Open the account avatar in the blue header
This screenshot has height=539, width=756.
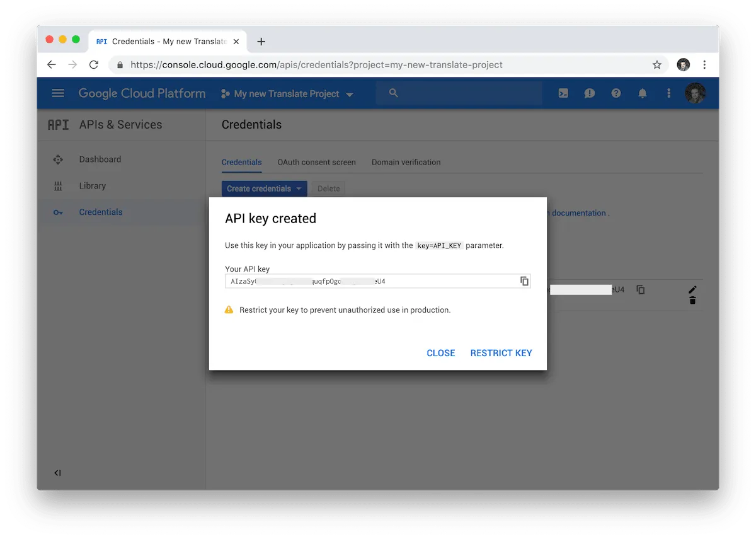pos(695,93)
